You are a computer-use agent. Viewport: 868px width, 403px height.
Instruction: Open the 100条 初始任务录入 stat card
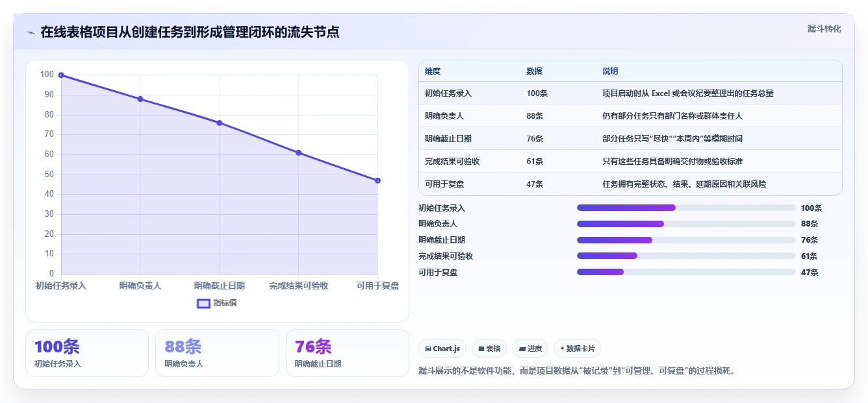(87, 353)
